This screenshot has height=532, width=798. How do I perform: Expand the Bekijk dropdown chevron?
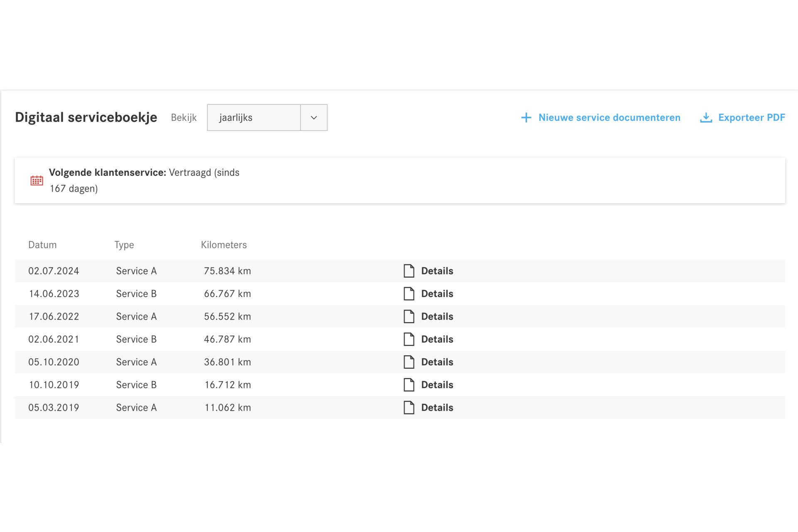[x=314, y=118]
